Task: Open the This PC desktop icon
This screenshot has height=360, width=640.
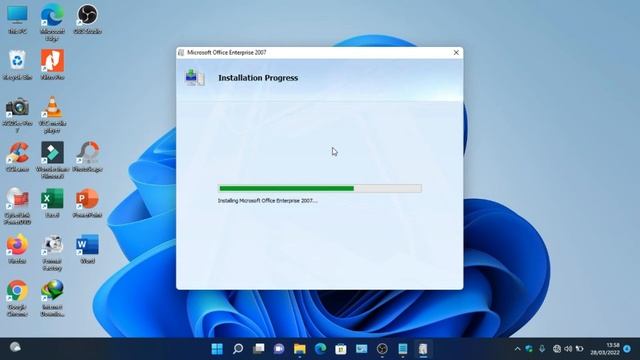Action: [x=17, y=19]
